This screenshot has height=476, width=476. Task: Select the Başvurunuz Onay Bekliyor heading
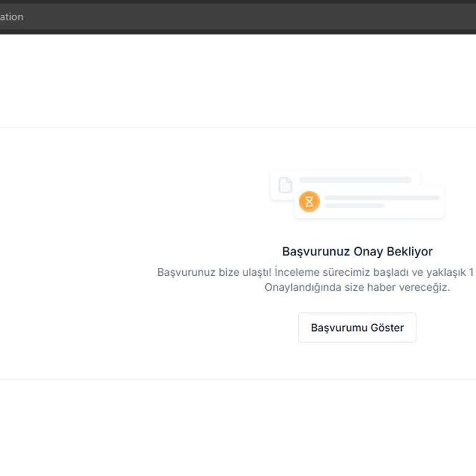(357, 252)
